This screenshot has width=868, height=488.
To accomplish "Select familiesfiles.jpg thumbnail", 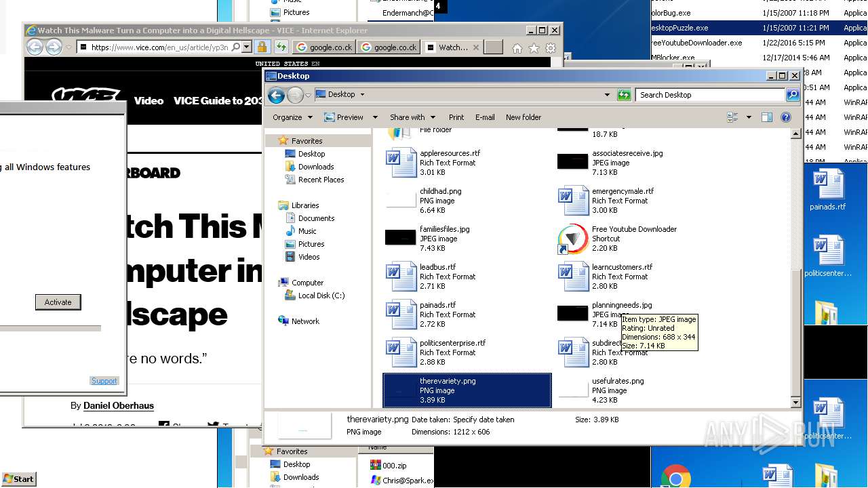I will point(401,237).
